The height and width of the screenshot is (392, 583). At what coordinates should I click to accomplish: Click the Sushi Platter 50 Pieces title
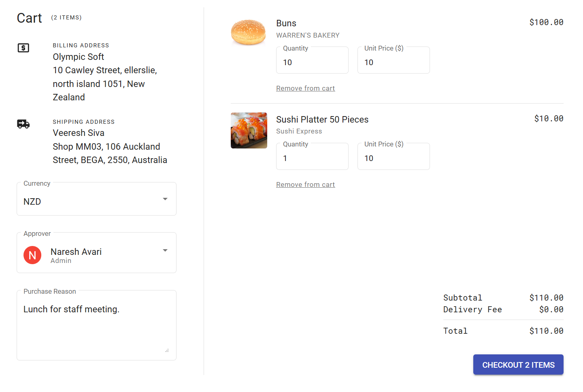[322, 119]
